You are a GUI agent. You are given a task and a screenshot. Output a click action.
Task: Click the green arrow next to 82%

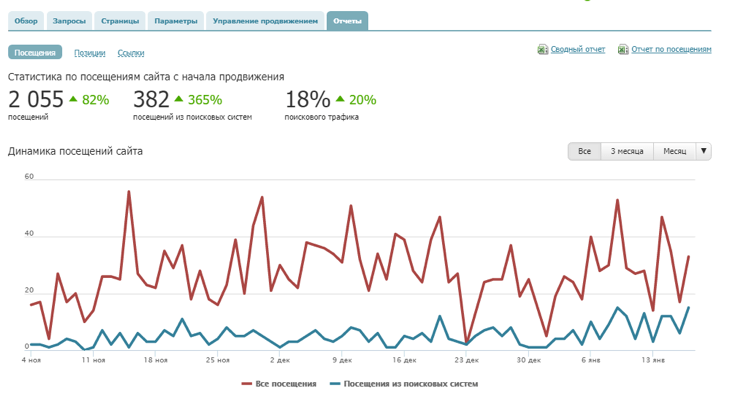point(73,98)
